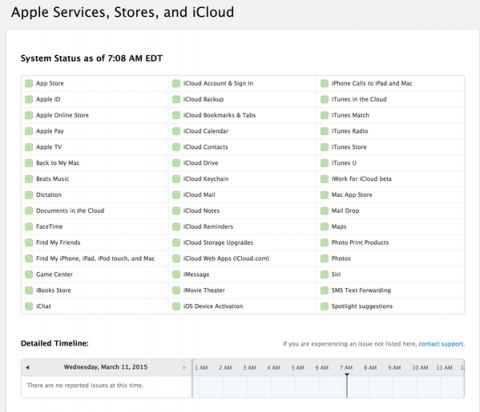Select SMS Text Forwarding entry
Screen dimensions: 480x412
point(361,290)
